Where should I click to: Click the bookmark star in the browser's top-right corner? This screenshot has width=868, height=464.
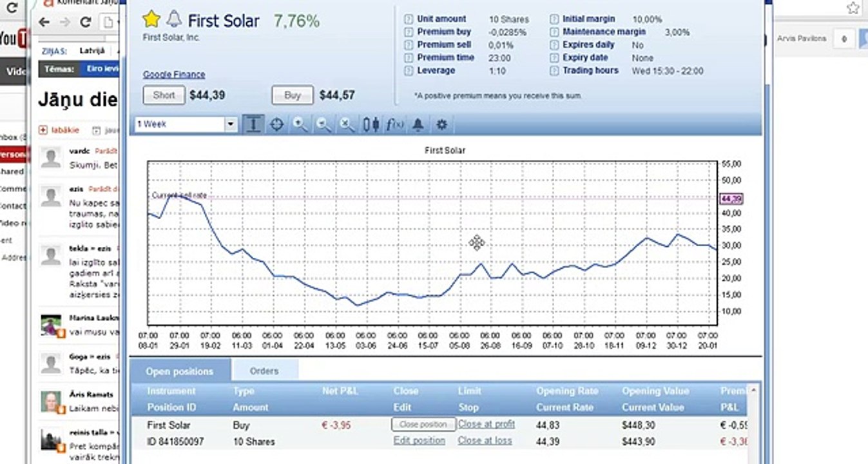pyautogui.click(x=853, y=8)
